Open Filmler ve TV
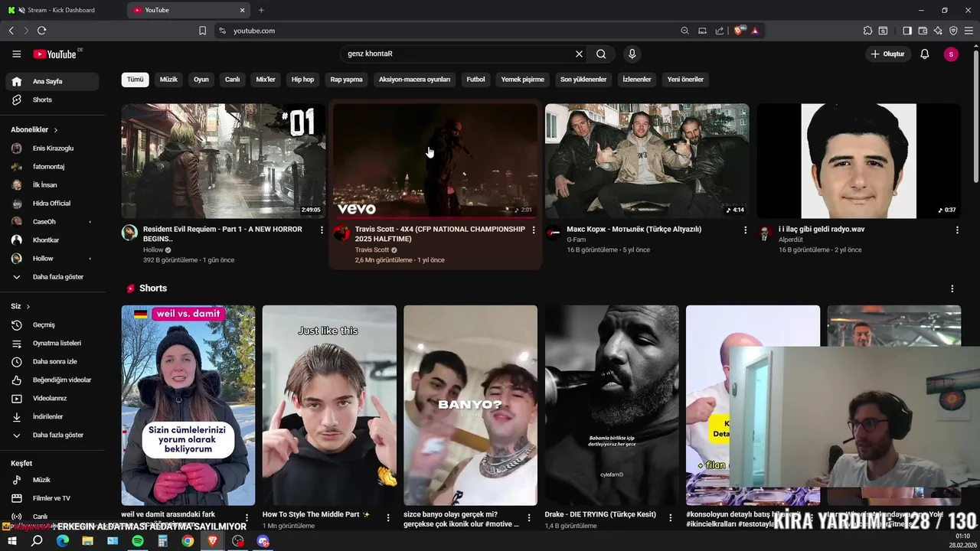980x551 pixels. (x=52, y=498)
